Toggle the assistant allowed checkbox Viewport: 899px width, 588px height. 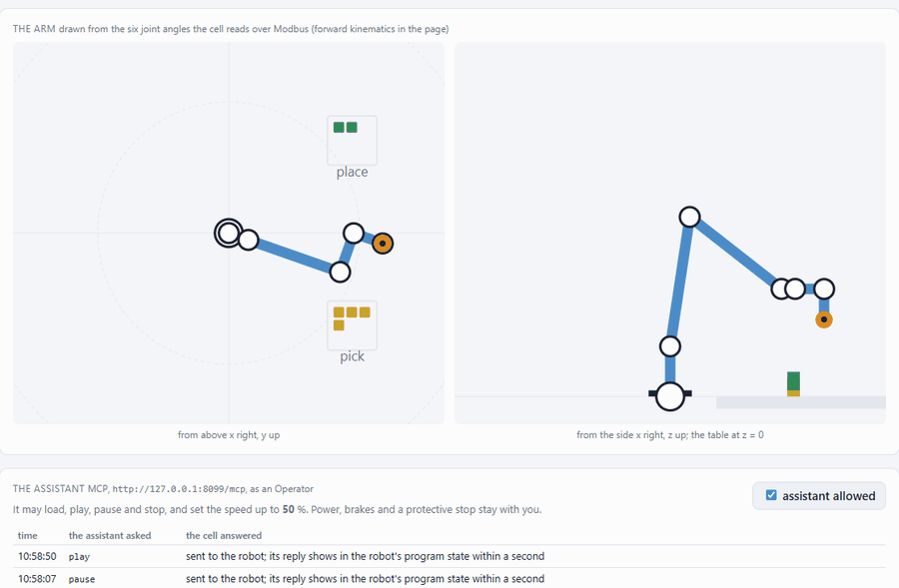(771, 495)
